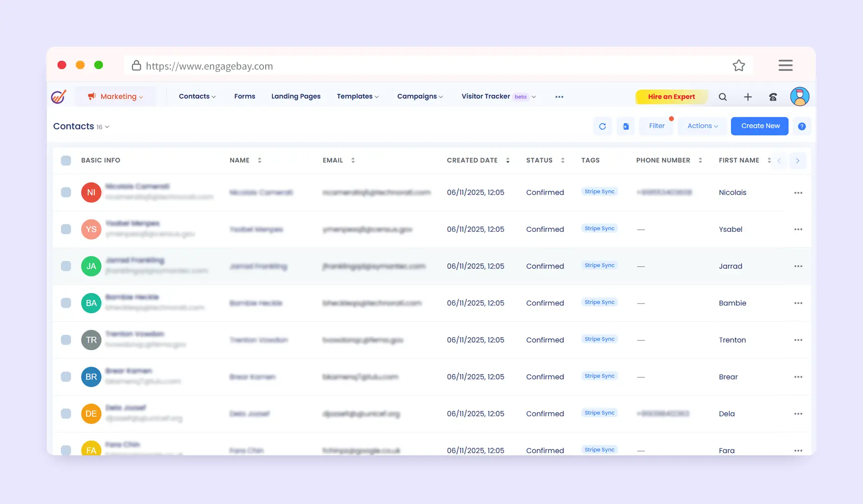
Task: Select the checkbox for Ysabel's row
Action: [66, 229]
